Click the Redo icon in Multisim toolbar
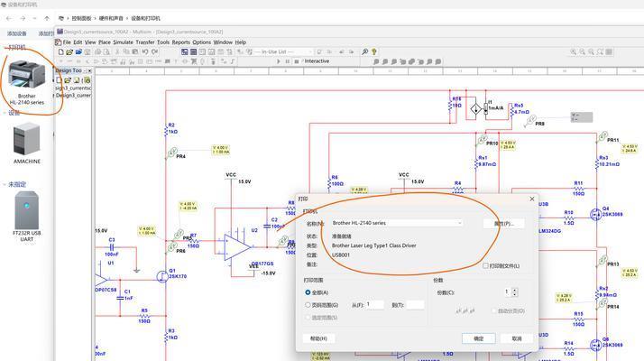Viewport: 644px width, 361px height. point(154,51)
